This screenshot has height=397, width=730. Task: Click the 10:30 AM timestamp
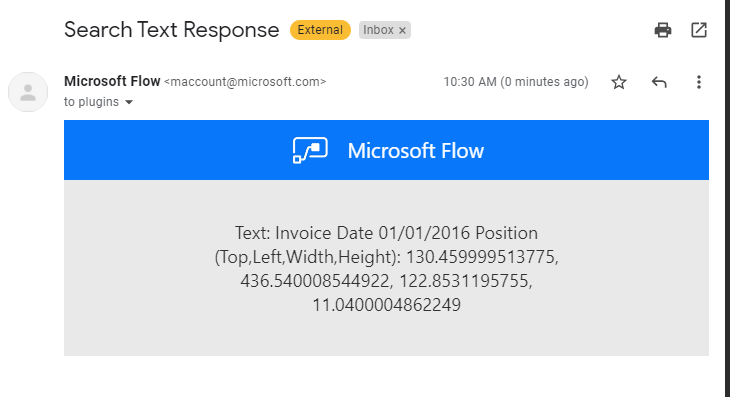pos(516,82)
